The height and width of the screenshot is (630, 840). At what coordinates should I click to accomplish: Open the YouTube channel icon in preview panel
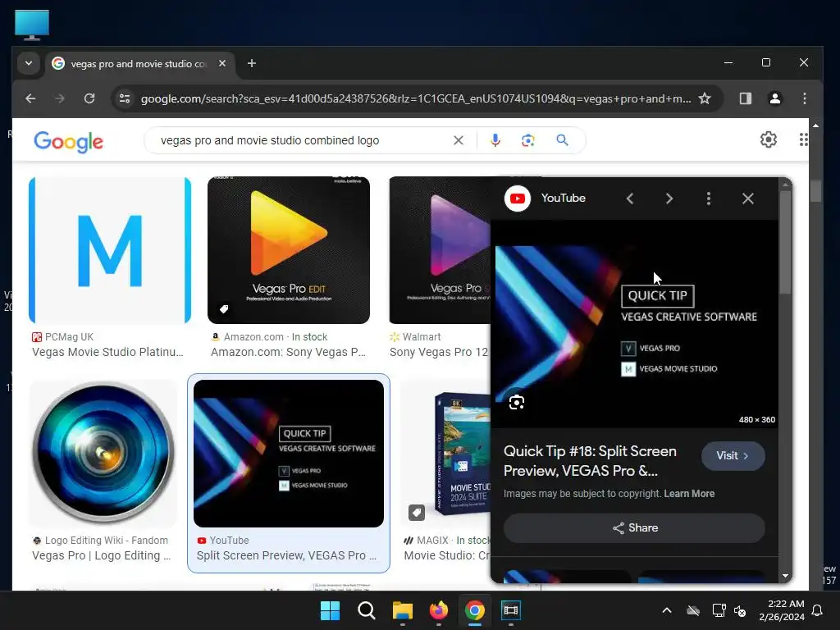pyautogui.click(x=518, y=199)
